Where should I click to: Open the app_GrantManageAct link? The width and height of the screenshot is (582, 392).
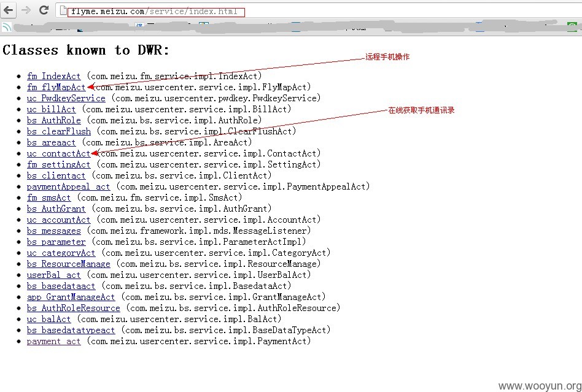[x=71, y=297]
